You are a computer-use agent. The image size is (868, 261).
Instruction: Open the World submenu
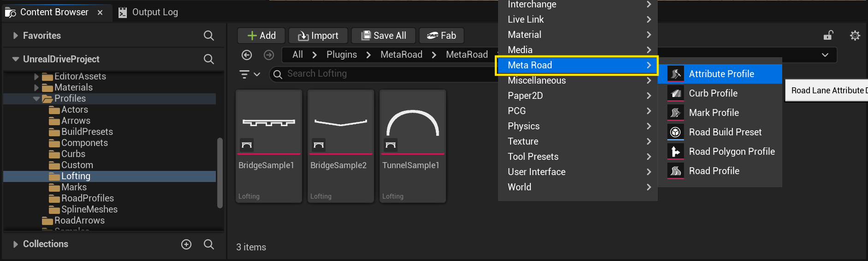(577, 187)
